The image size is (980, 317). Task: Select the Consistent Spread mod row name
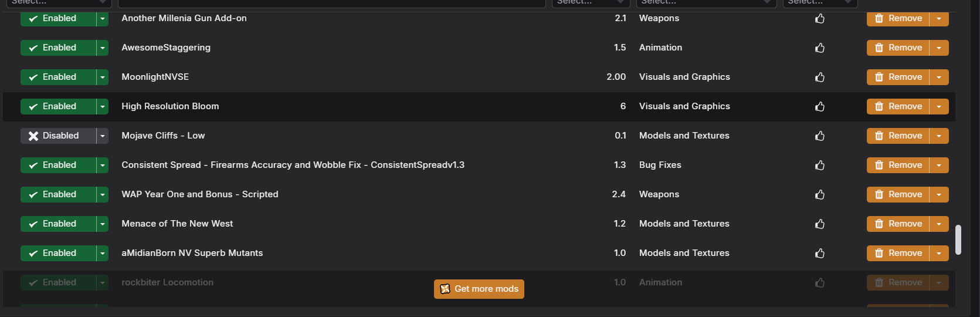293,165
